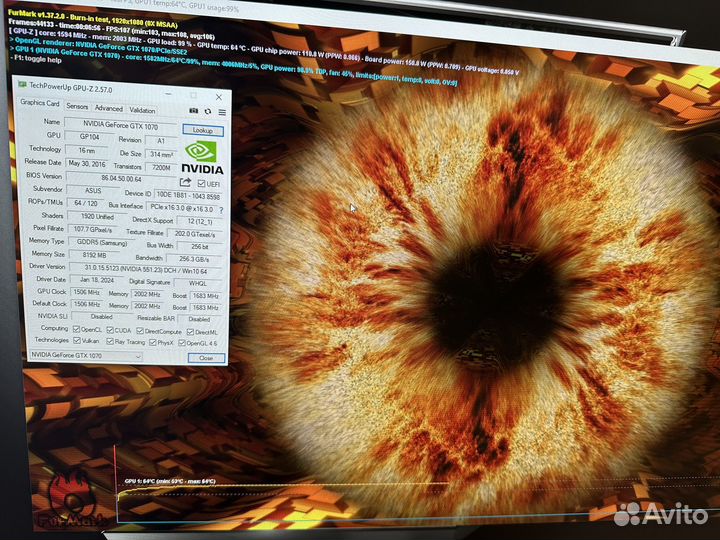Toggle the CUDA checkbox
720x540 pixels.
(109, 329)
